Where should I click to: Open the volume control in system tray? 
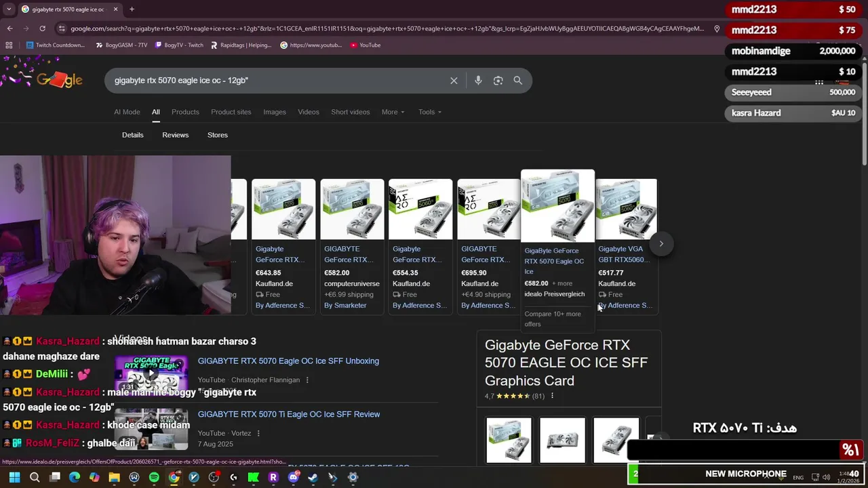click(826, 477)
